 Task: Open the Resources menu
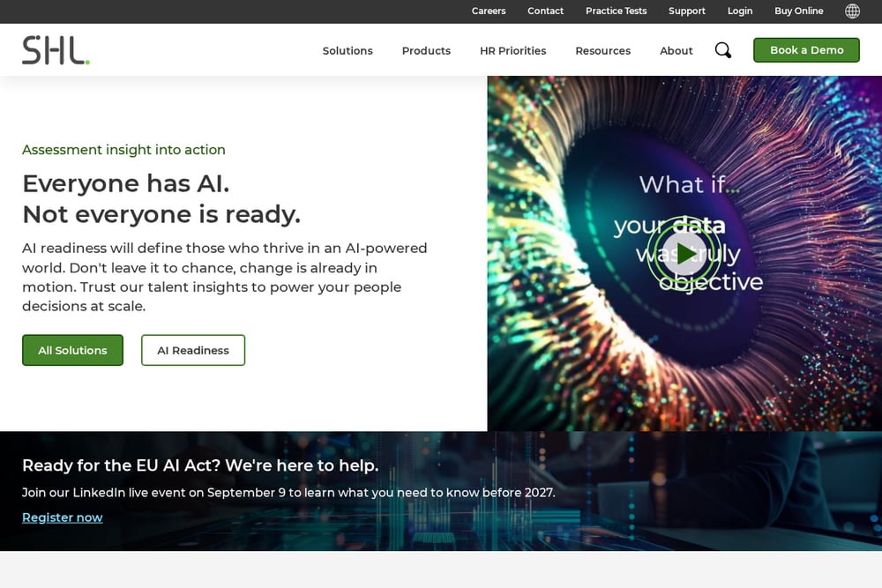(603, 50)
